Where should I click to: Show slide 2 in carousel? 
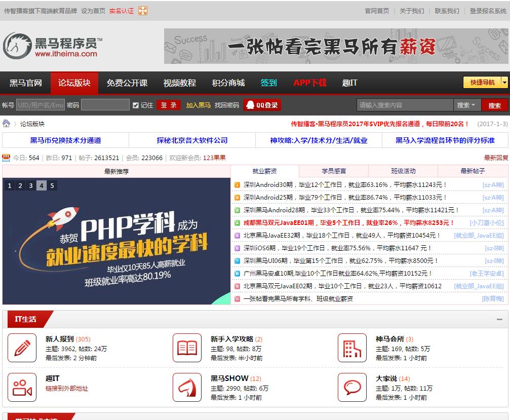pos(20,186)
